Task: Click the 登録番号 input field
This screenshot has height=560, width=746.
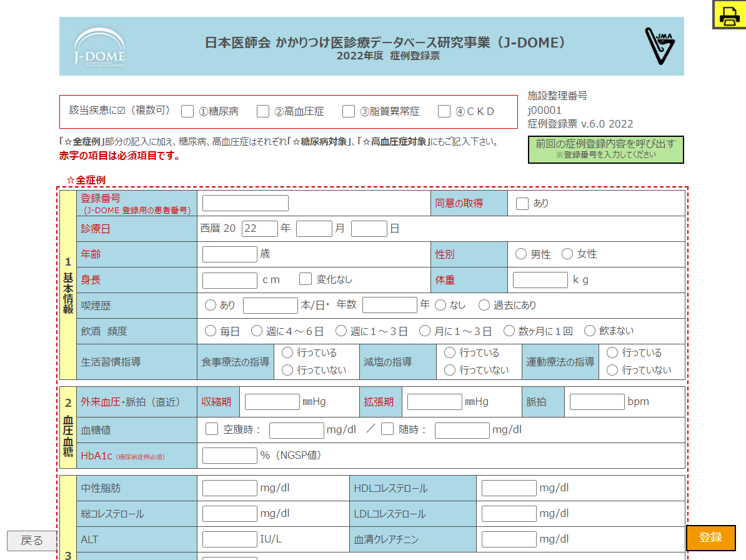Action: 246,203
